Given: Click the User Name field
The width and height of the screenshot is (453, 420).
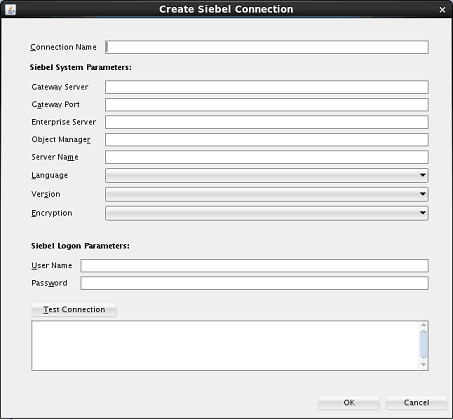Looking at the screenshot, I should [x=254, y=266].
